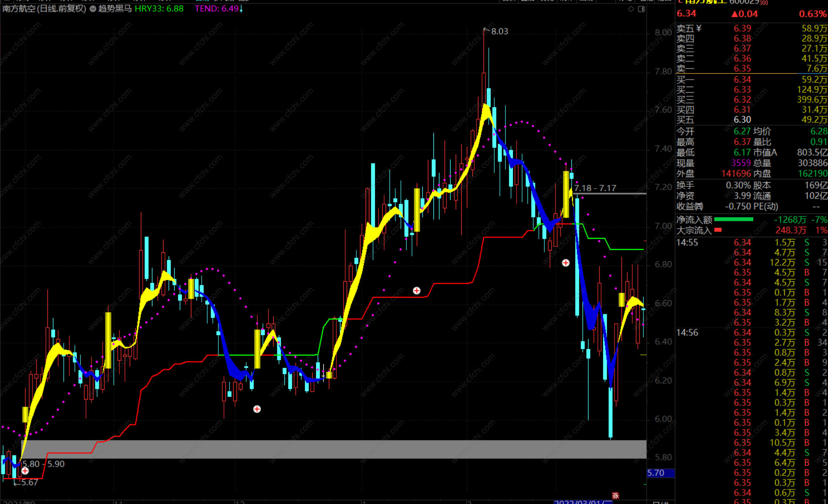Click the plus marker near 5.80 - 5.90
The height and width of the screenshot is (504, 828).
[x=25, y=471]
